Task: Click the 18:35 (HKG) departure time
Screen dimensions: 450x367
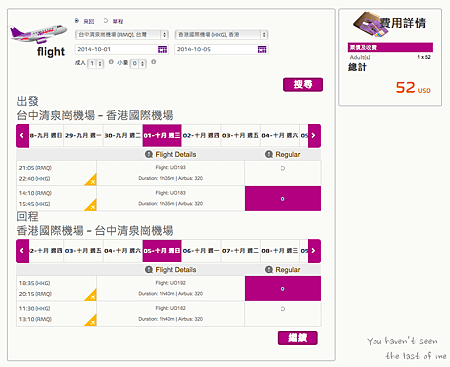Action: [x=34, y=283]
